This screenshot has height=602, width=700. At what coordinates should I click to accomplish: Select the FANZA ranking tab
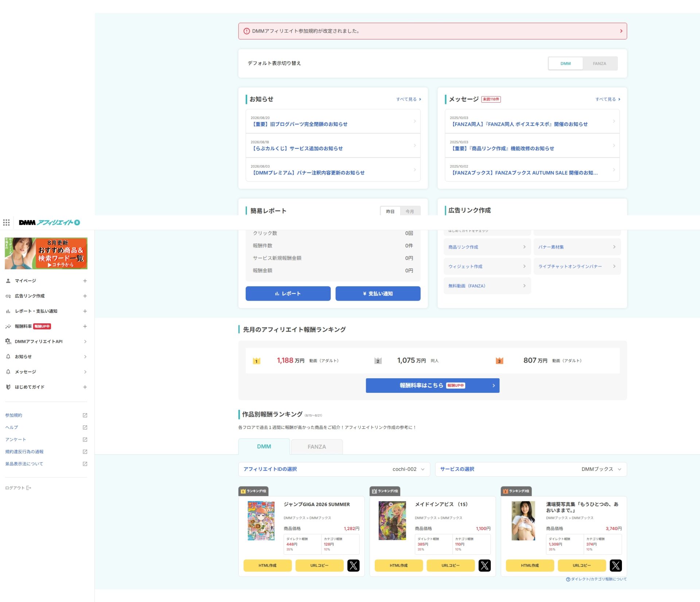pyautogui.click(x=317, y=447)
